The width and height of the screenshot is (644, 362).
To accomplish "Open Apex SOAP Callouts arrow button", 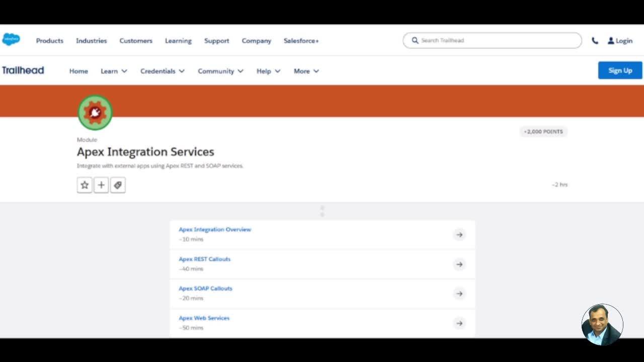I will (x=459, y=294).
